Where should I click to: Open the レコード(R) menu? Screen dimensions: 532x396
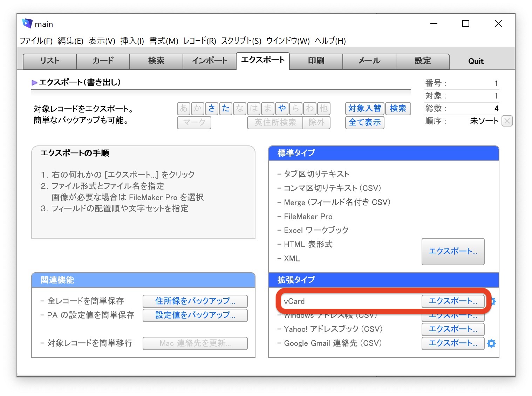[x=199, y=41]
